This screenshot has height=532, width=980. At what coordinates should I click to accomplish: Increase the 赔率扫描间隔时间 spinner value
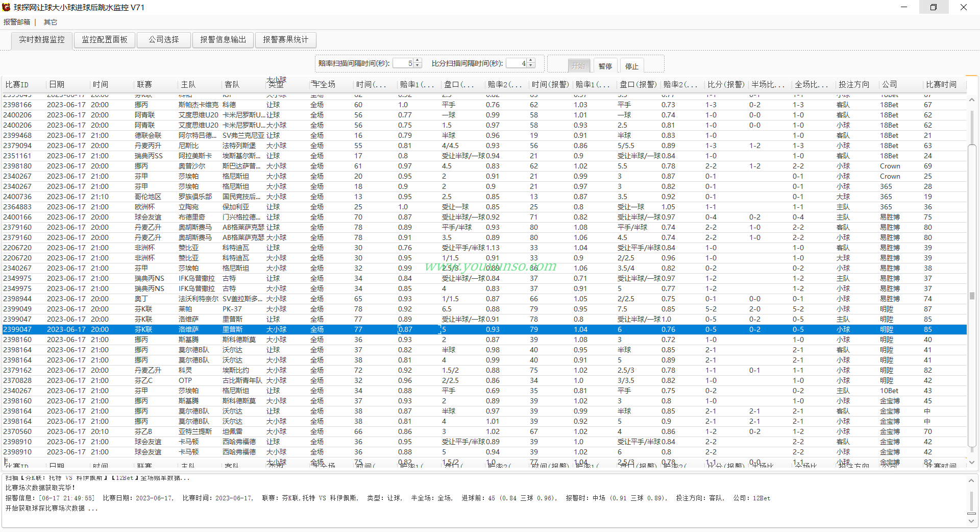point(418,61)
